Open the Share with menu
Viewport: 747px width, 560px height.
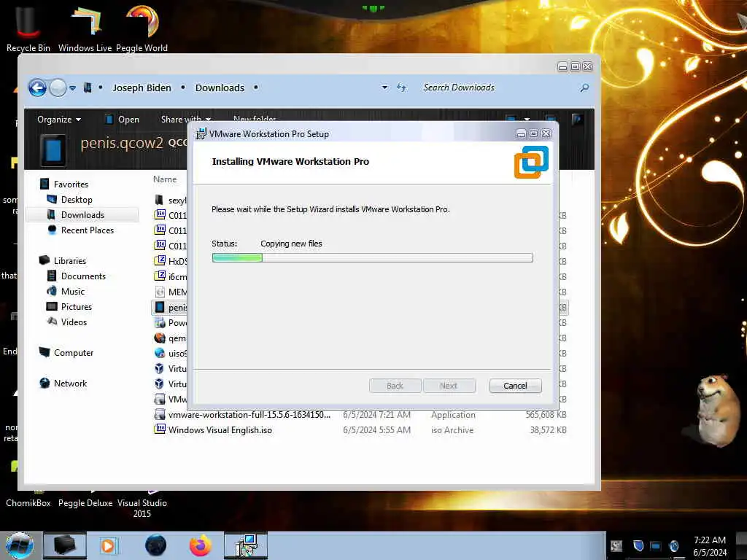186,119
